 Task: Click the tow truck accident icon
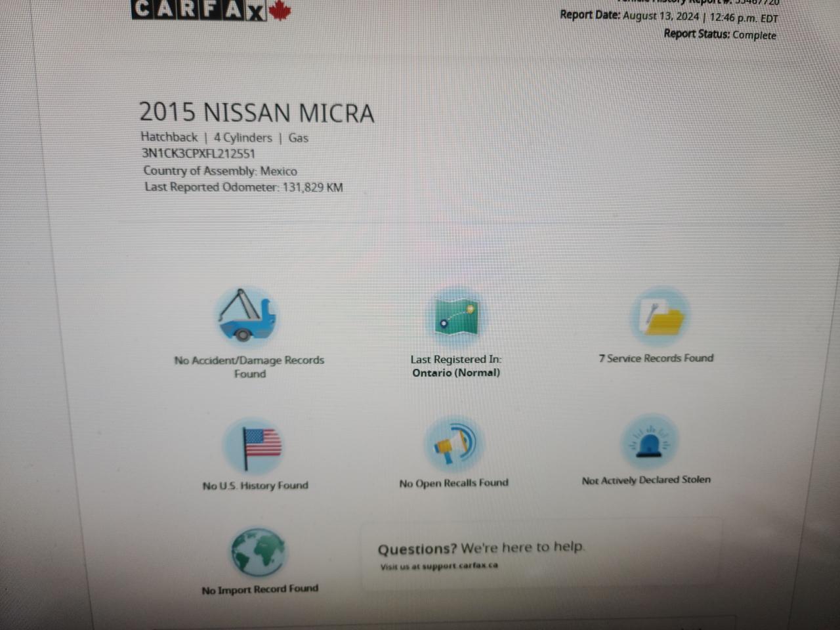(247, 316)
